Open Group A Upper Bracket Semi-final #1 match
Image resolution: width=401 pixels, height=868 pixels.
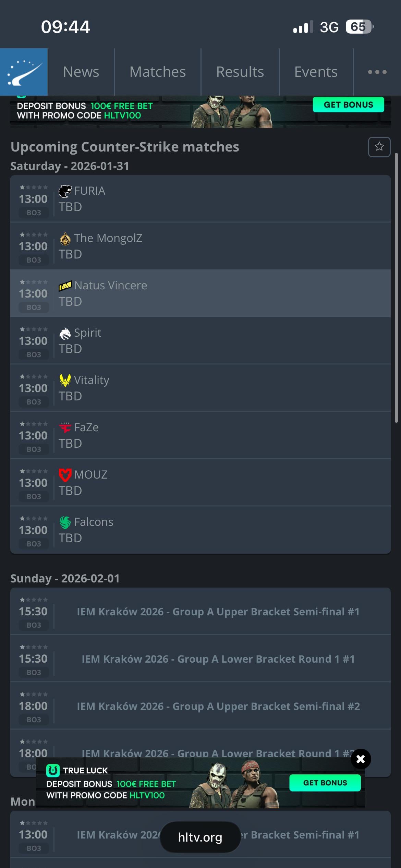[218, 612]
